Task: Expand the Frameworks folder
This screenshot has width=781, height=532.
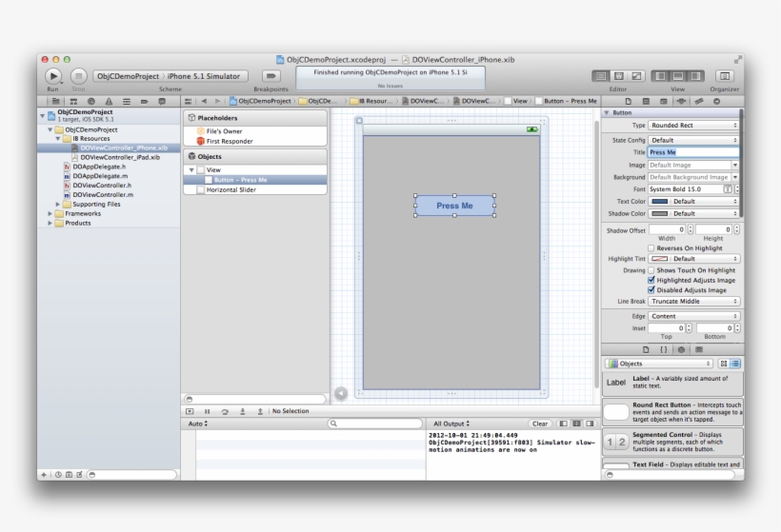Action: [50, 214]
